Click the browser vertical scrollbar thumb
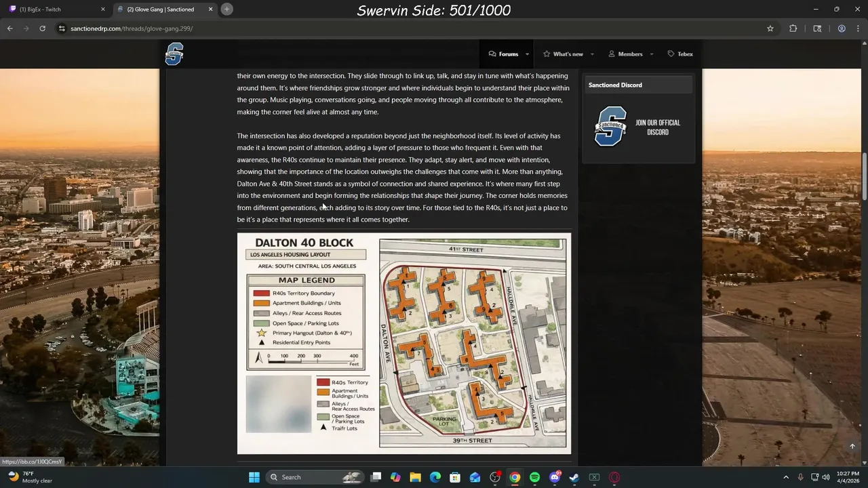 point(865,176)
